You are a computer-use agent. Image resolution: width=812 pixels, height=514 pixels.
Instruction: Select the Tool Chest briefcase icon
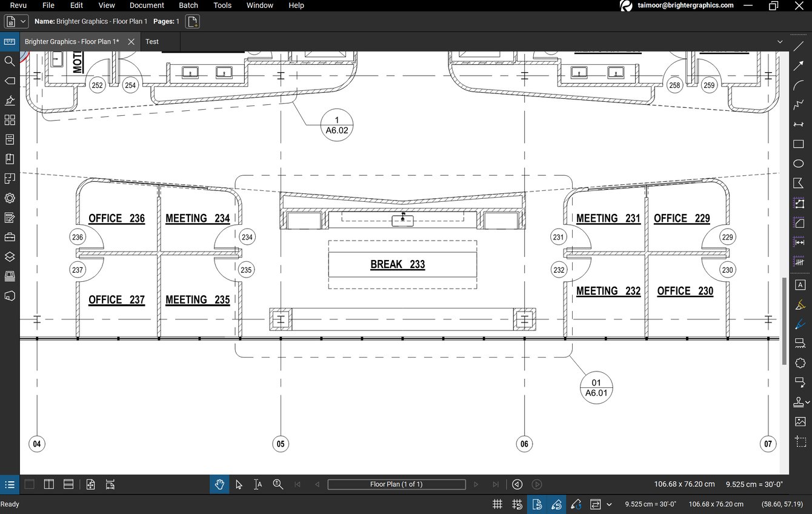pos(10,237)
